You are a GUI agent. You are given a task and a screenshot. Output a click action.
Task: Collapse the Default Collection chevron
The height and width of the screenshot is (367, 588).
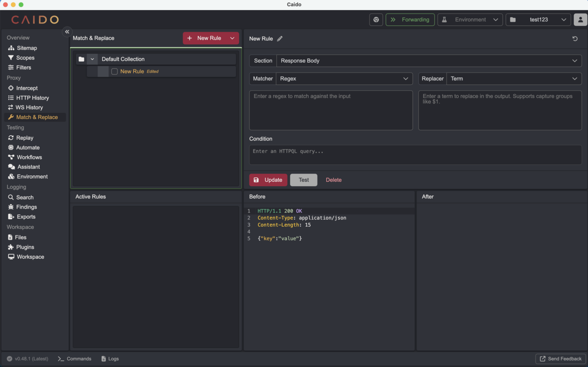(92, 59)
